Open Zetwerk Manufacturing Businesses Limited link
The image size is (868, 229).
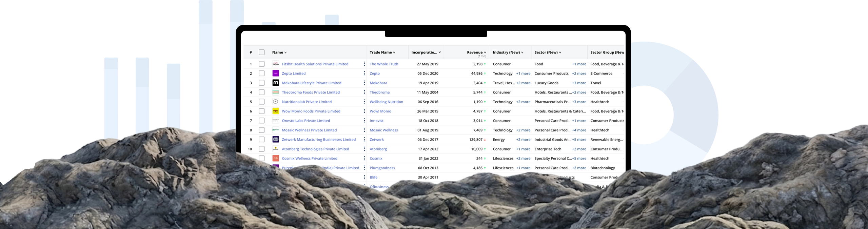[319, 139]
